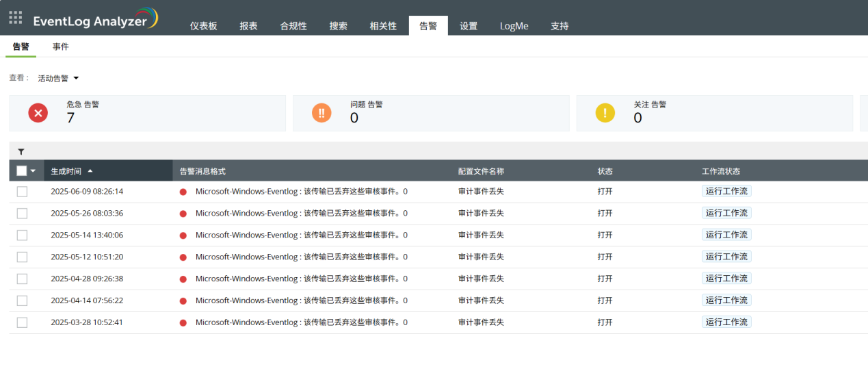Click the yellow attention alerts icon
868x371 pixels.
[605, 113]
